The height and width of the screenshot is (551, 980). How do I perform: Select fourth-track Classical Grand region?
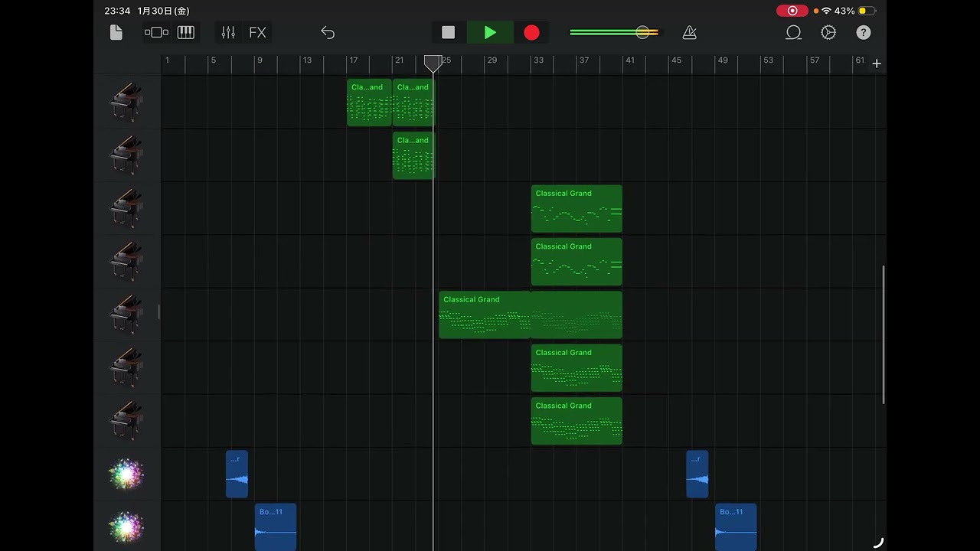click(577, 262)
